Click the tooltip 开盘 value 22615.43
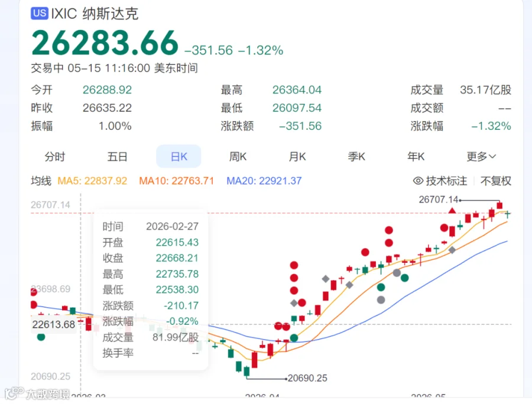Image resolution: width=532 pixels, height=404 pixels. (177, 242)
